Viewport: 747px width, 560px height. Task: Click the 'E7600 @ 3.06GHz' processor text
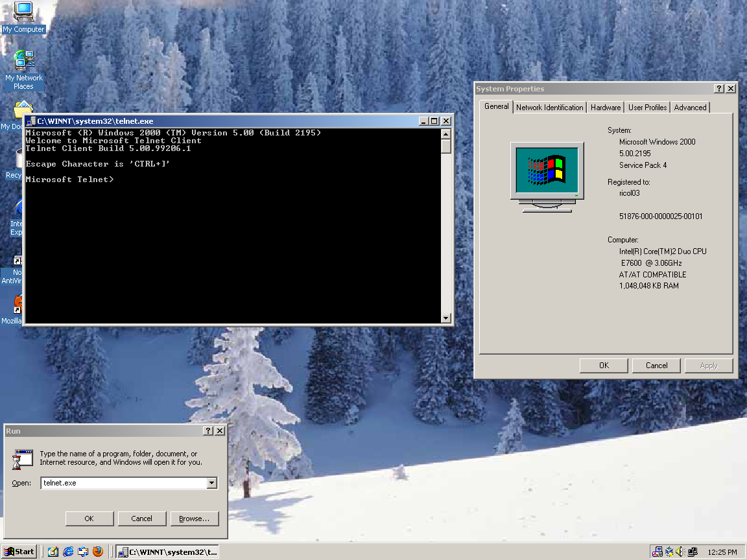tap(651, 263)
